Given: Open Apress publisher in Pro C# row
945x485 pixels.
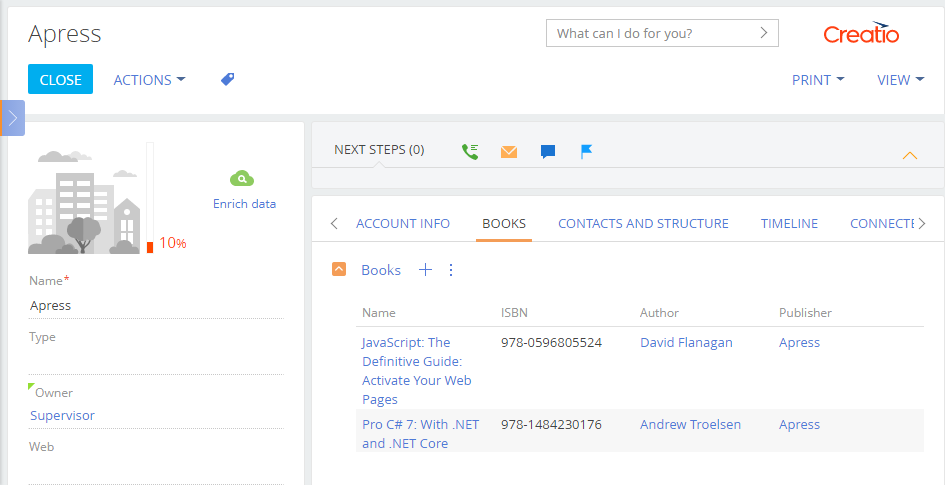Looking at the screenshot, I should click(799, 424).
